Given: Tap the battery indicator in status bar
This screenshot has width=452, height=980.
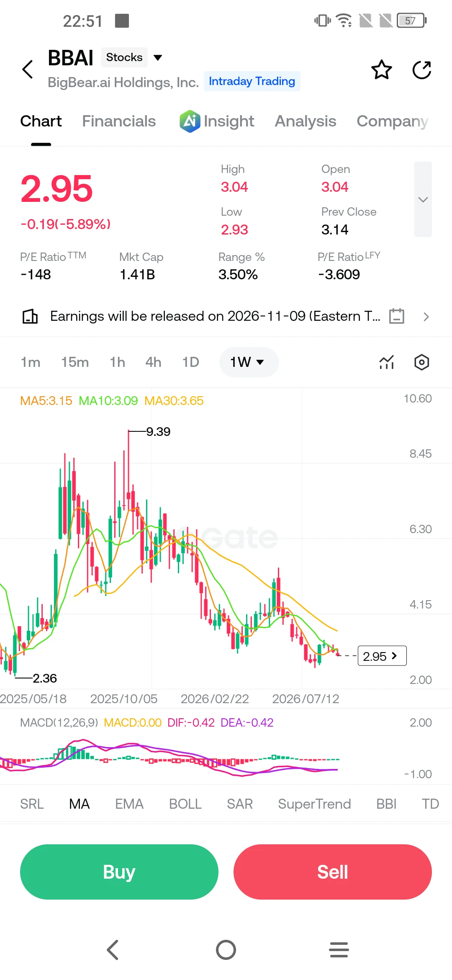Looking at the screenshot, I should coord(412,21).
